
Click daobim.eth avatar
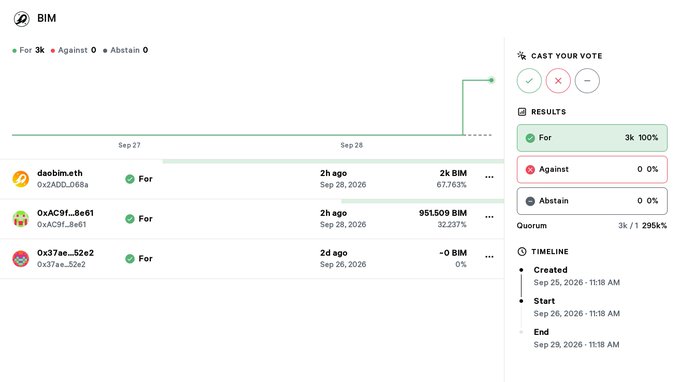(x=20, y=179)
